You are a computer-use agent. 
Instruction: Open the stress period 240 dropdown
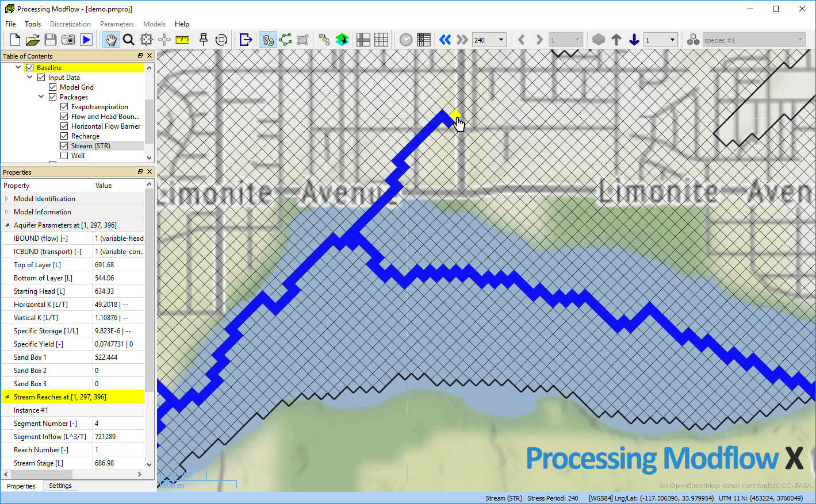pyautogui.click(x=501, y=40)
